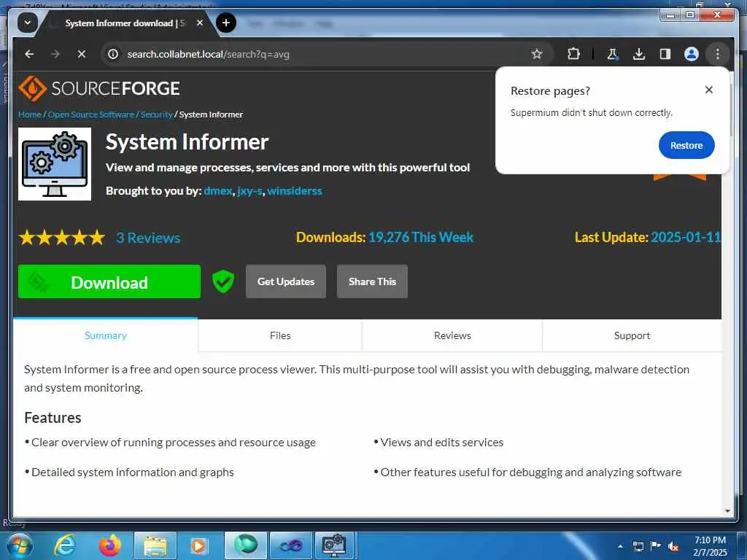Click the Restore button
The height and width of the screenshot is (560, 747).
[x=686, y=145]
